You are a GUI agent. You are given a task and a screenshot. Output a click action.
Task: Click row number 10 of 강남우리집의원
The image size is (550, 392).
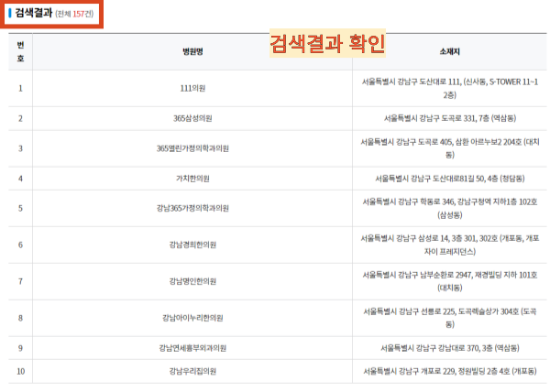(21, 371)
